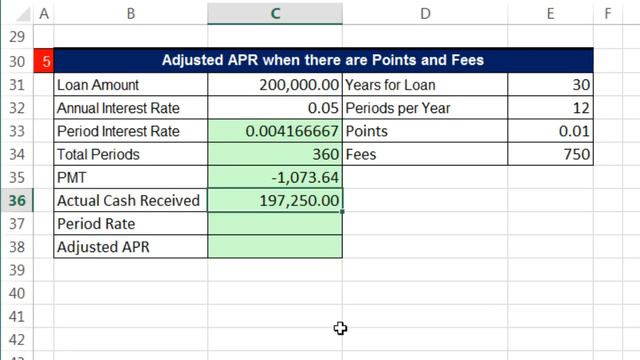Screen dimensions: 640x360
Task: Select row 33 header
Action: coord(17,131)
